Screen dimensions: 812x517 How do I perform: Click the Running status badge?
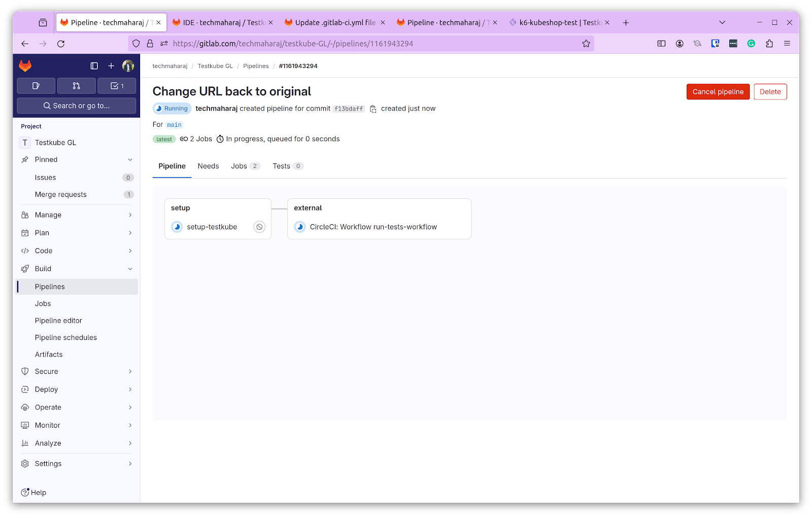(x=172, y=109)
